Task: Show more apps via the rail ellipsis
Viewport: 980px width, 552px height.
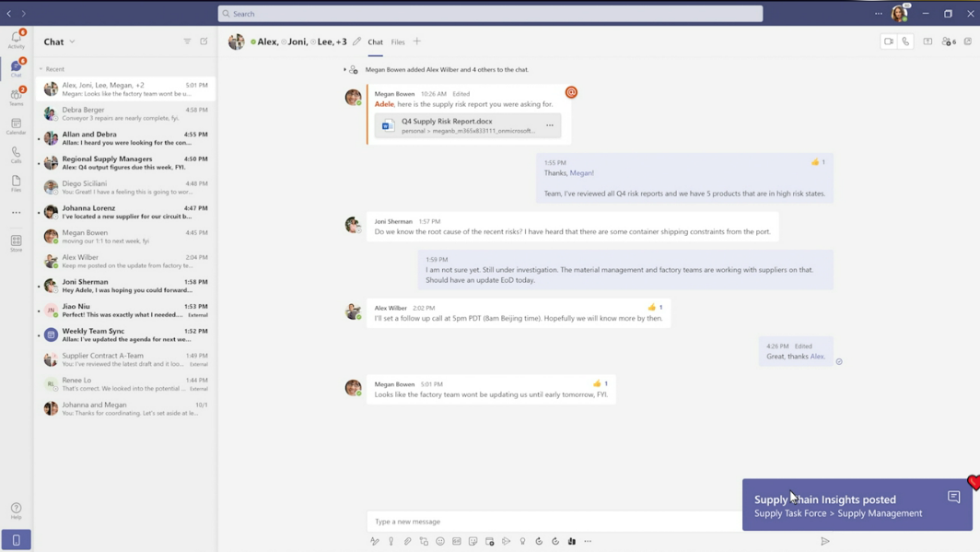Action: (x=17, y=213)
